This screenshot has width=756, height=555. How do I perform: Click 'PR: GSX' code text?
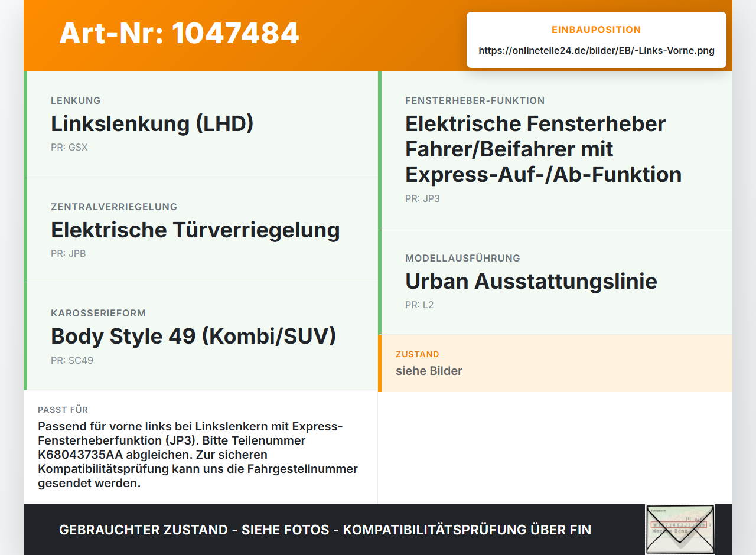(69, 148)
